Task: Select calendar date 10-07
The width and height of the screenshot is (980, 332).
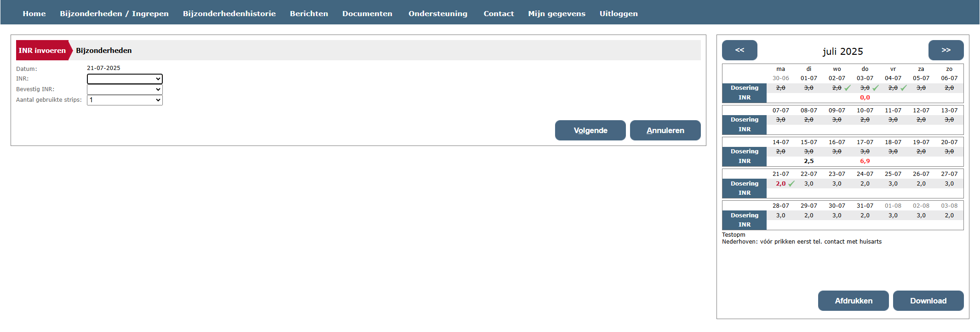Action: coord(865,111)
